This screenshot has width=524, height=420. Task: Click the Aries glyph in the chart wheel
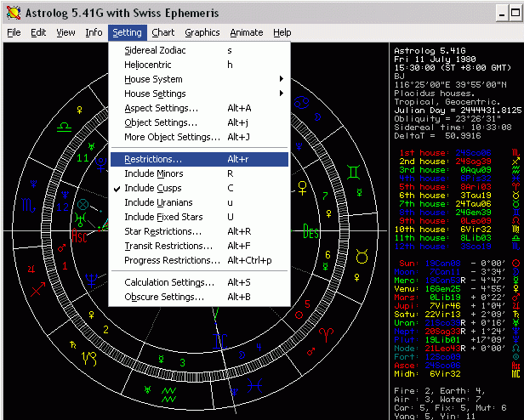pos(326,335)
